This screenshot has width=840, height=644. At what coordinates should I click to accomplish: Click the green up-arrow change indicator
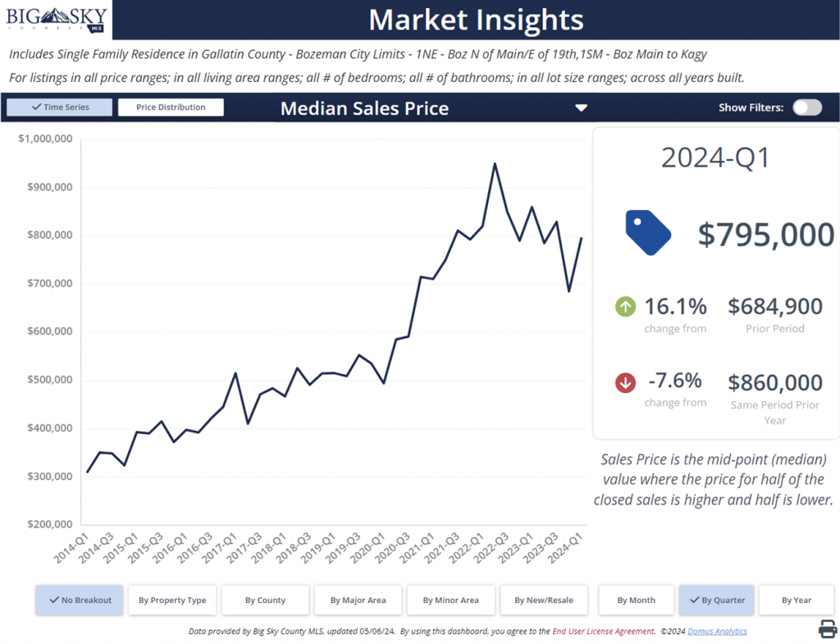626,308
